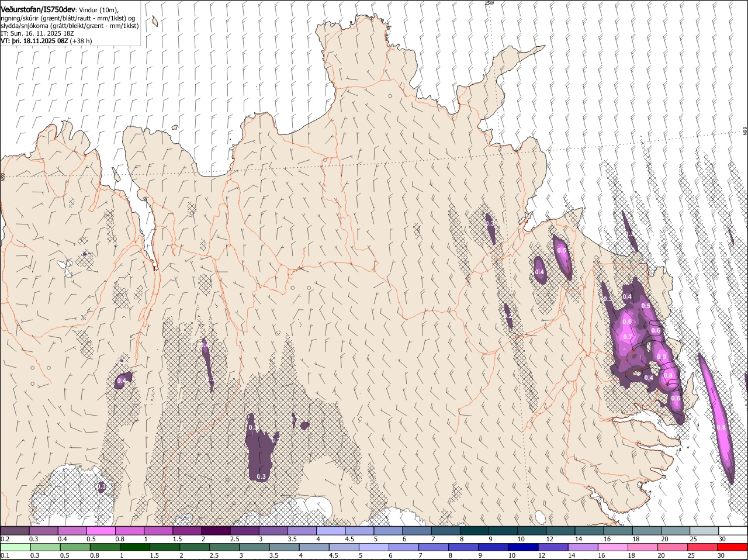Pick the 3 gray-green swatch in lower legend
This screenshot has width=748, height=560.
[x=254, y=547]
